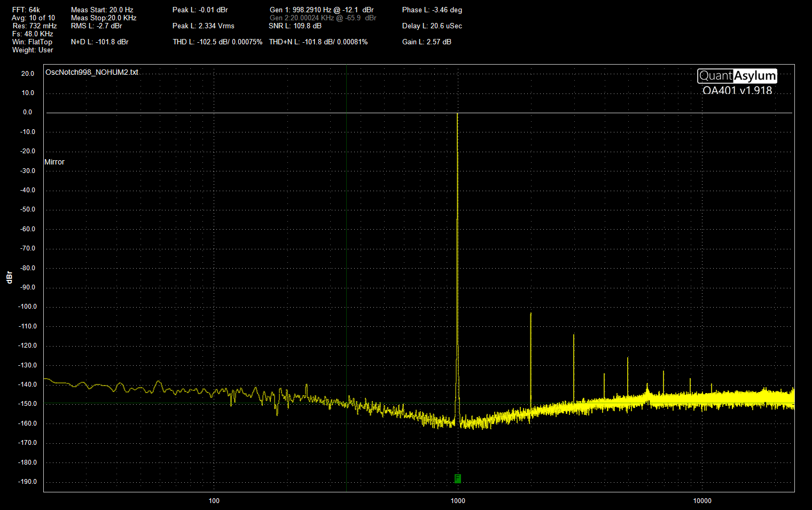Click the OscNotch998_NOHUM2.txt trace label
Screen dimensions: 812x510
pos(92,72)
